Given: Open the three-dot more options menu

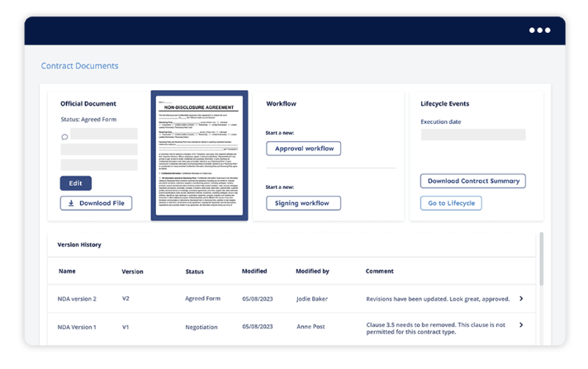Looking at the screenshot, I should pos(539,30).
